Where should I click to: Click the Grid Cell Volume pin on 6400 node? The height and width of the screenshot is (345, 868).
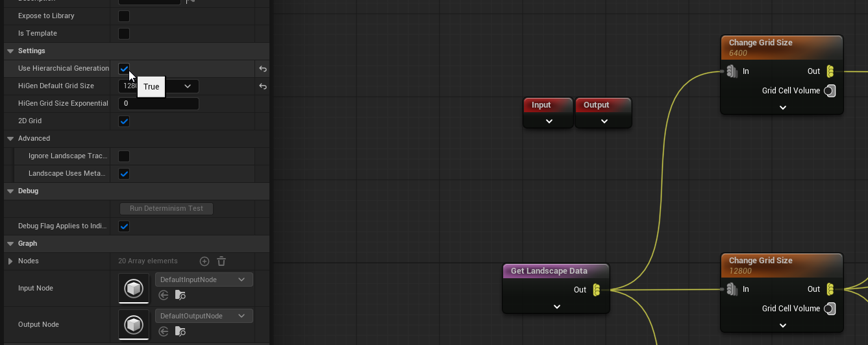(x=829, y=91)
